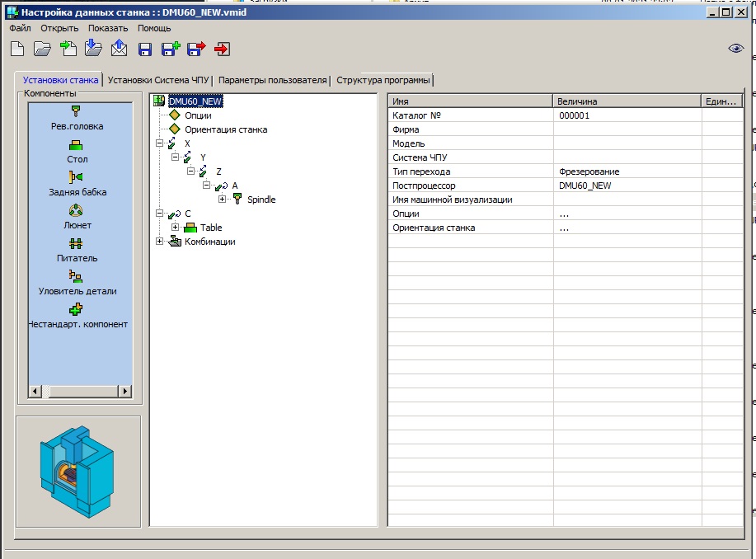Select the Нестандарт. компонент item
The height and width of the screenshot is (559, 756).
point(77,317)
